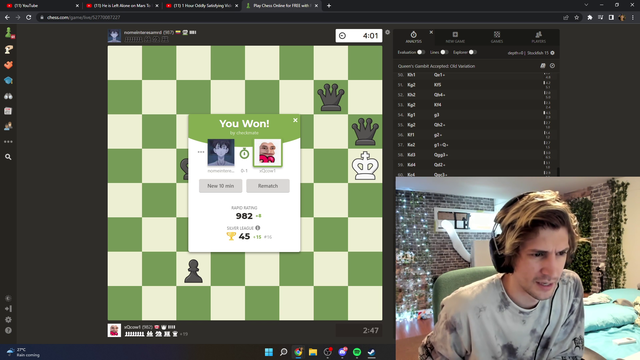This screenshot has height=360, width=640.
Task: Open the orange Today icon in sidebar
Action: point(9,65)
